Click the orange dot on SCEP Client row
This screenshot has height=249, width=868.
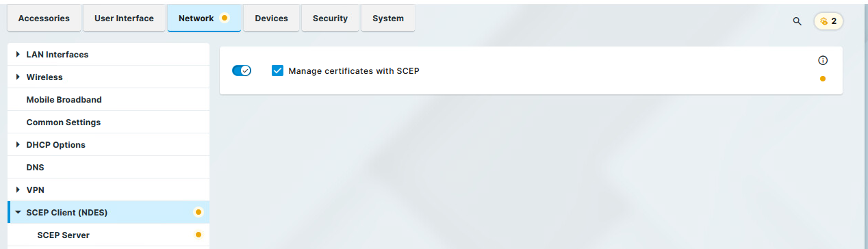click(199, 212)
